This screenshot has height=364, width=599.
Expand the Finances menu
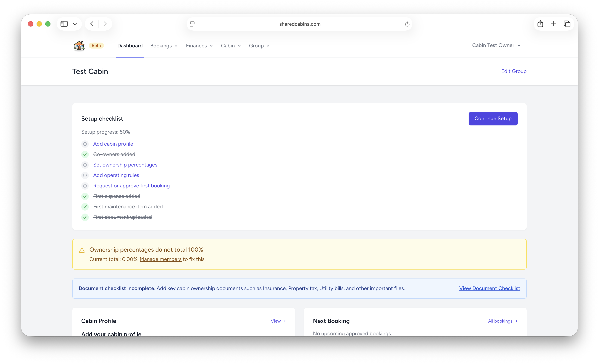point(199,46)
